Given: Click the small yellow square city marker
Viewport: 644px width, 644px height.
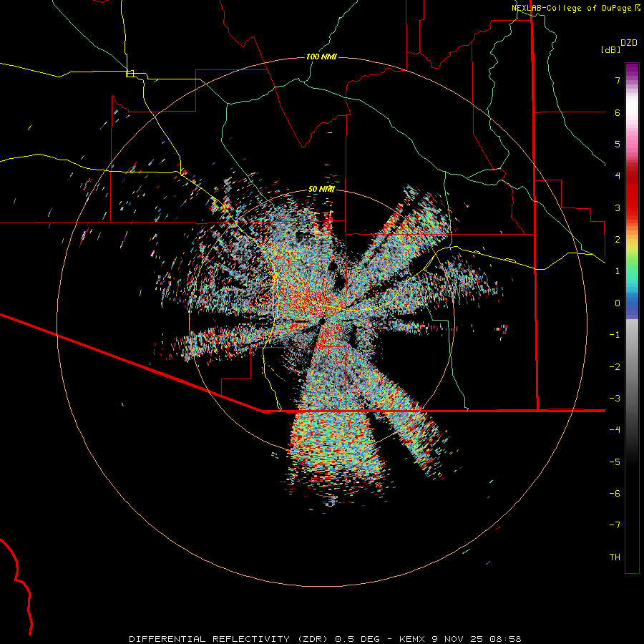Looking at the screenshot, I should click(130, 74).
